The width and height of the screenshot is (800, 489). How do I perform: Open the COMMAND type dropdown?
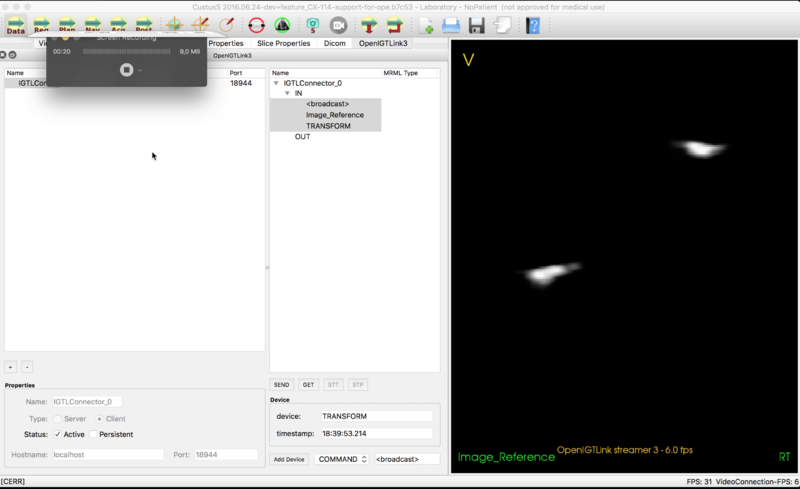point(341,459)
